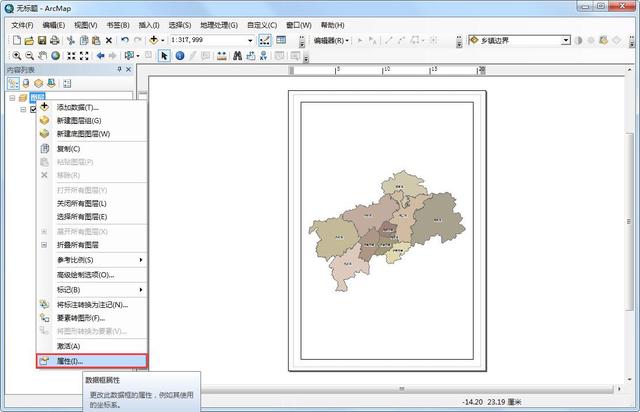Expand the 乡镇边界 layer dropdown
The image size is (640, 412).
pos(566,40)
